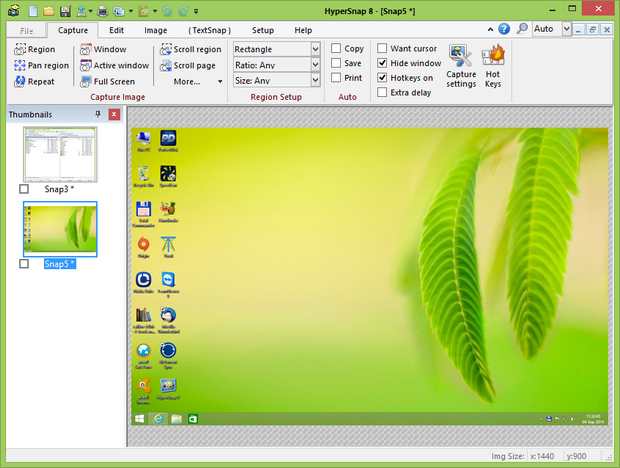The height and width of the screenshot is (468, 620).
Task: Open the File tab
Action: click(x=26, y=30)
